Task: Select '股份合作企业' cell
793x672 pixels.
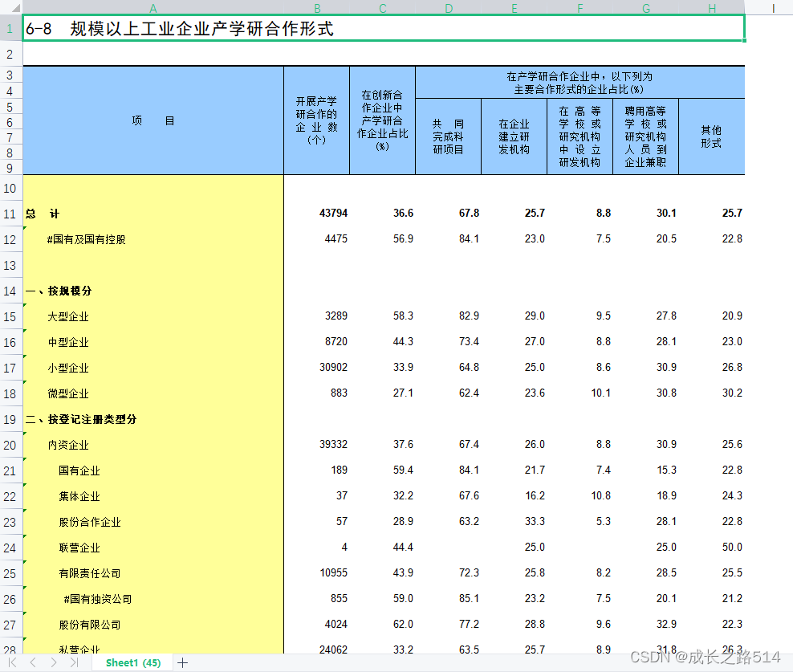Action: 153,522
